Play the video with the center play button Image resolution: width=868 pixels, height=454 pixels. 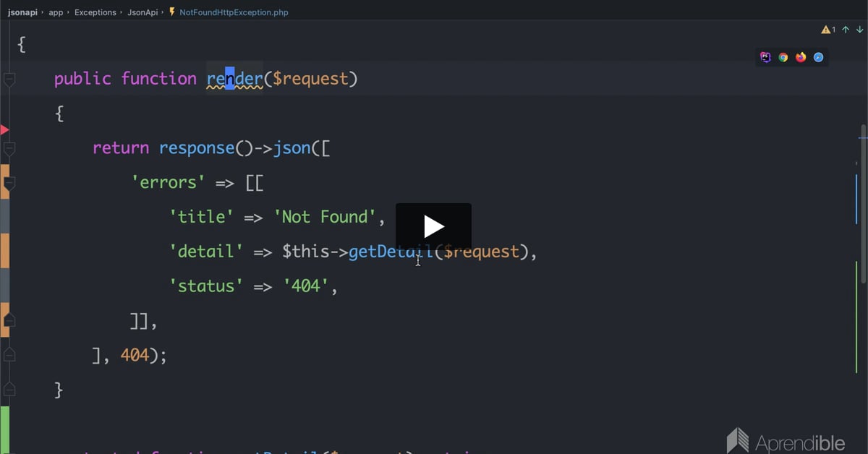433,227
